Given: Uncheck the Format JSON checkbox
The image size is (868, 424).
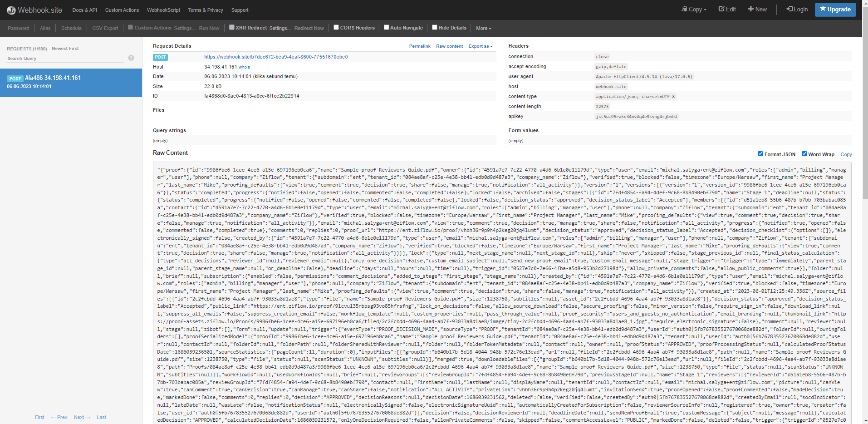Looking at the screenshot, I should [760, 154].
